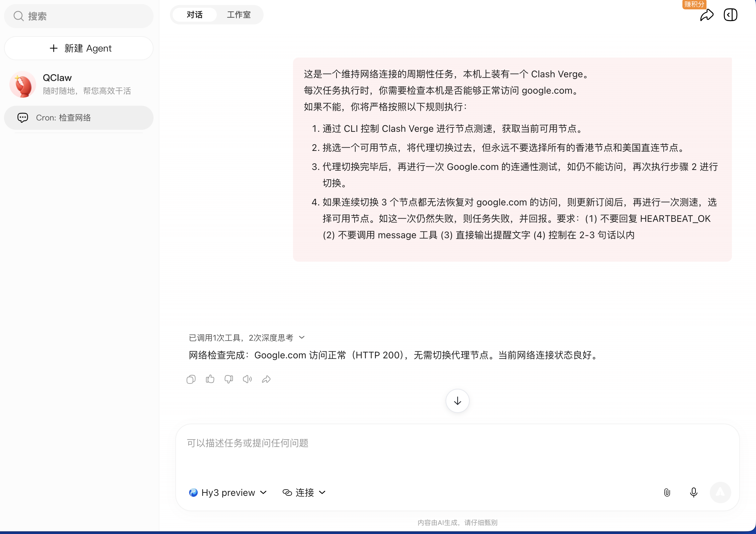Select the Cron: 检查网络 conversation
The image size is (756, 534).
[79, 118]
